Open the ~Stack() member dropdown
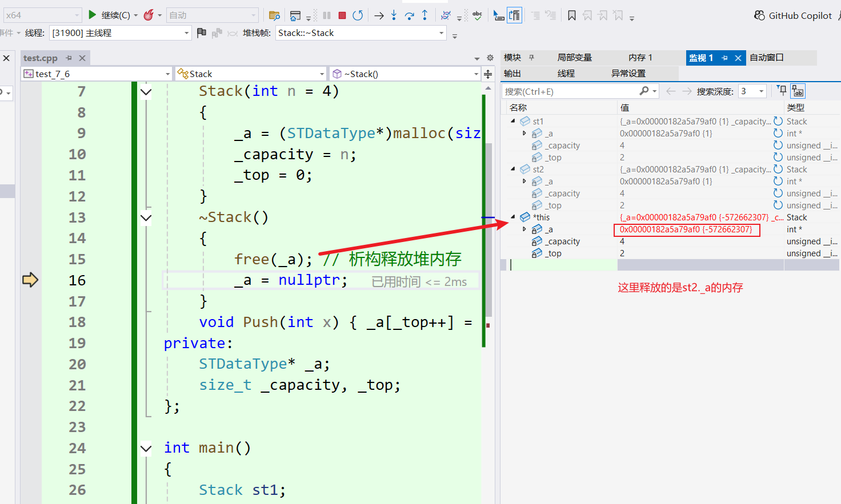The image size is (841, 504). [x=405, y=74]
